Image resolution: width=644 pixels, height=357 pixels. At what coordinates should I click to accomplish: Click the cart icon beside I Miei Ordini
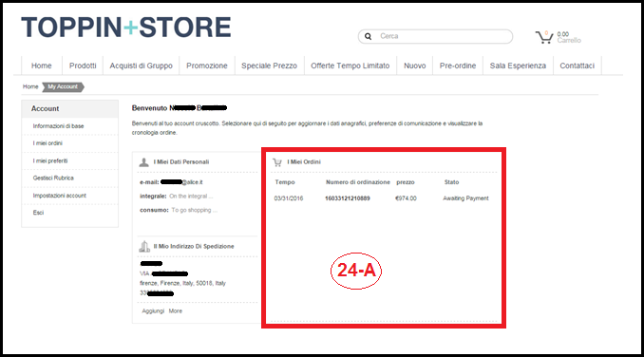click(277, 162)
